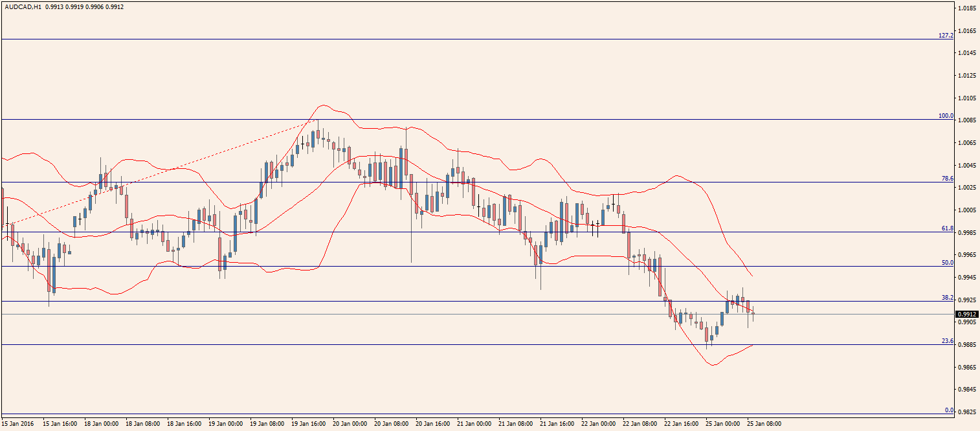This screenshot has width=980, height=431.
Task: Select the 0.0 Fibonacci level label
Action: [x=949, y=410]
